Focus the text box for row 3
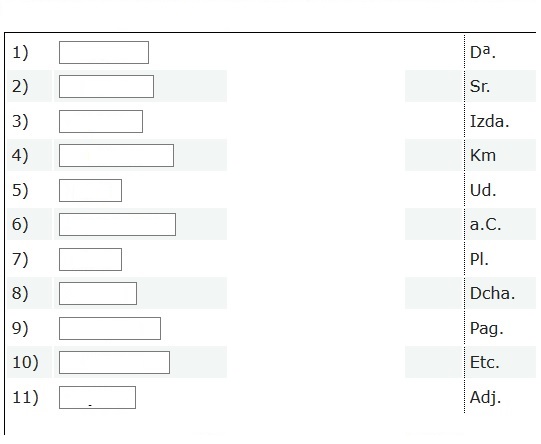This screenshot has width=541, height=444. coord(101,121)
